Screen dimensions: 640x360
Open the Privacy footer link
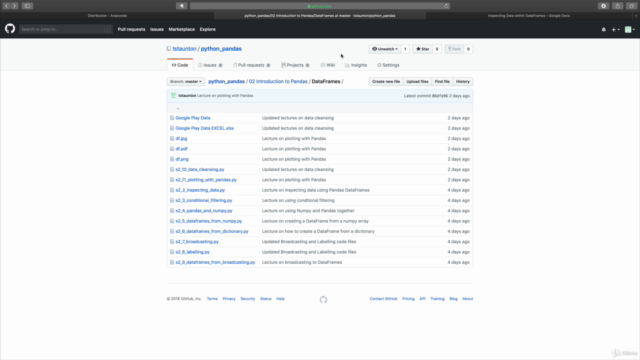(x=229, y=299)
